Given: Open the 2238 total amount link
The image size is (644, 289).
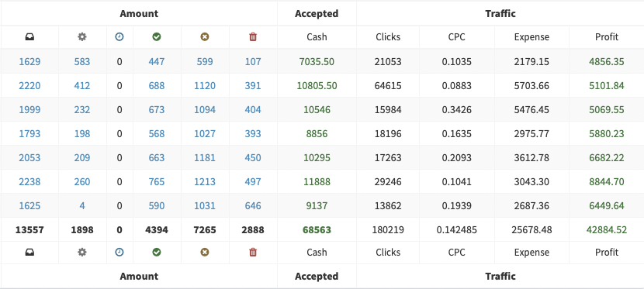Looking at the screenshot, I should click(29, 181).
